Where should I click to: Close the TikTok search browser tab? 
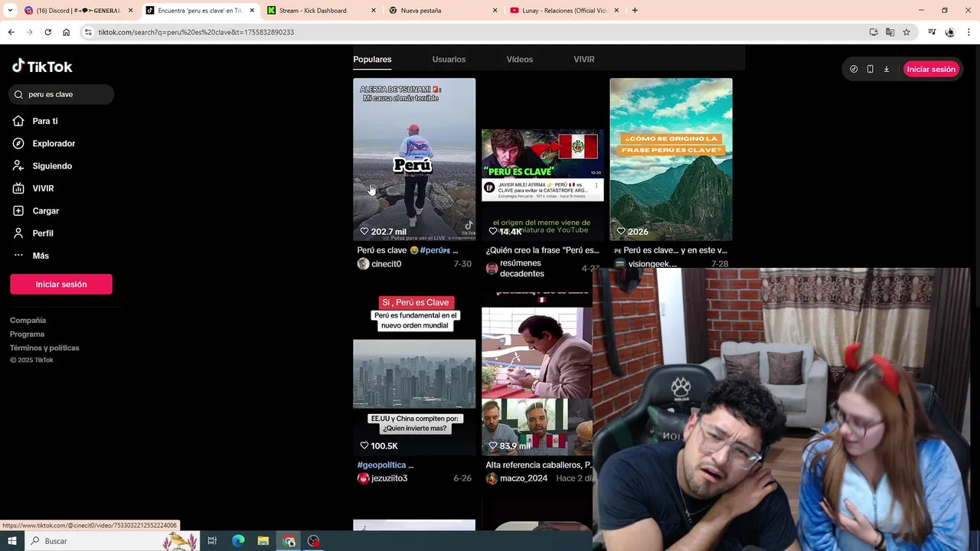[252, 11]
